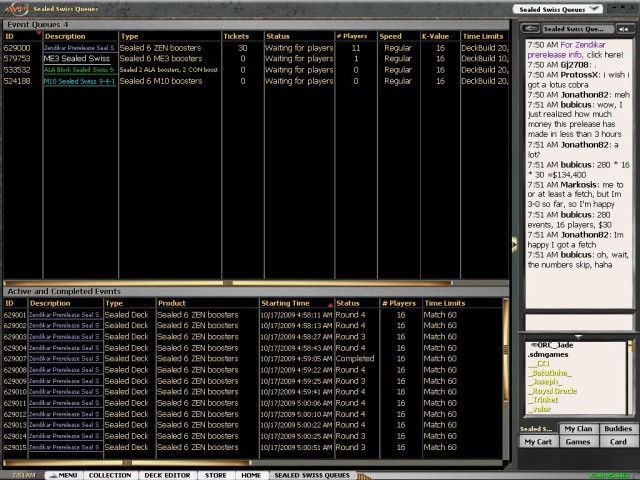Screen dimensions: 640x480
Task: Click the Magic Online logo icon
Action: 16,8
